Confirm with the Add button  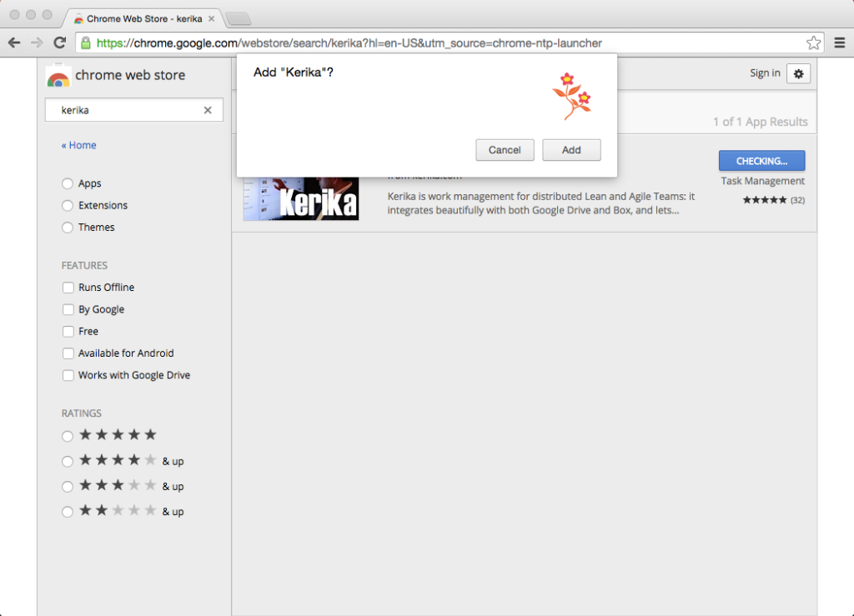(571, 150)
